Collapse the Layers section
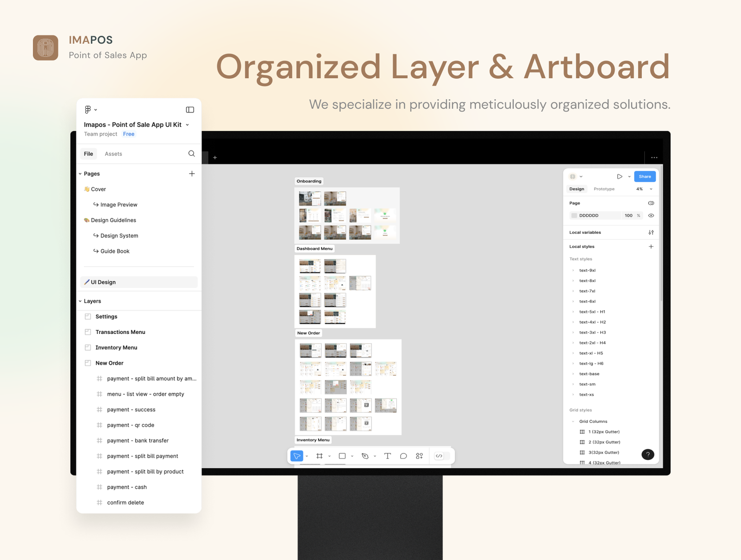The width and height of the screenshot is (741, 560). 80,301
